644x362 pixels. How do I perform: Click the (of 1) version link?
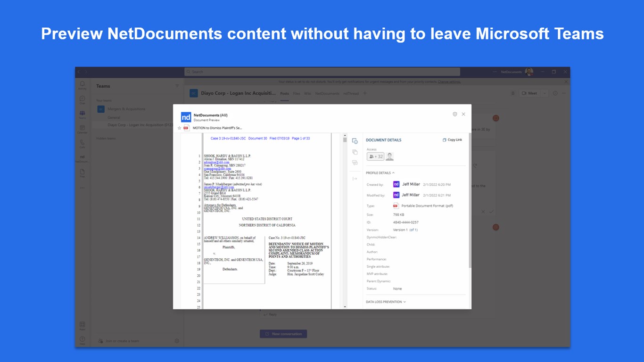(413, 230)
